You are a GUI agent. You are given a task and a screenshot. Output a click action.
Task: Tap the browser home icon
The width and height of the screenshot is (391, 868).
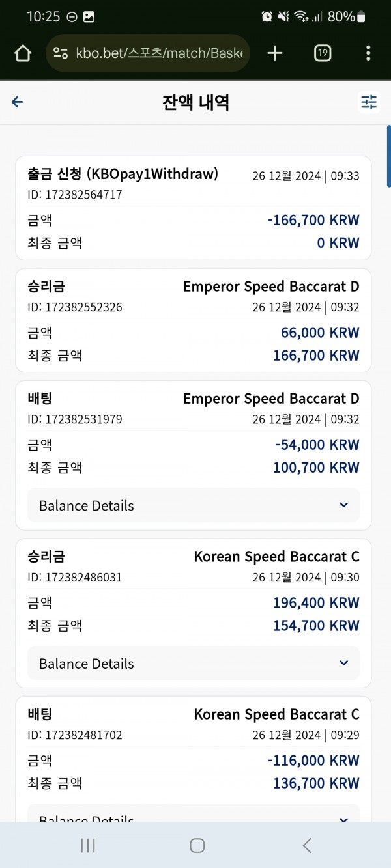pos(23,53)
